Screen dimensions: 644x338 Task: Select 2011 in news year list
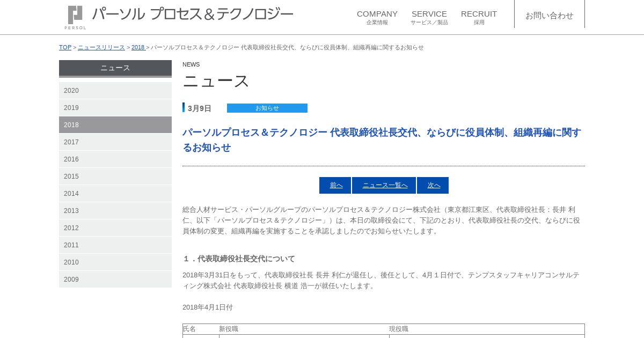click(115, 245)
